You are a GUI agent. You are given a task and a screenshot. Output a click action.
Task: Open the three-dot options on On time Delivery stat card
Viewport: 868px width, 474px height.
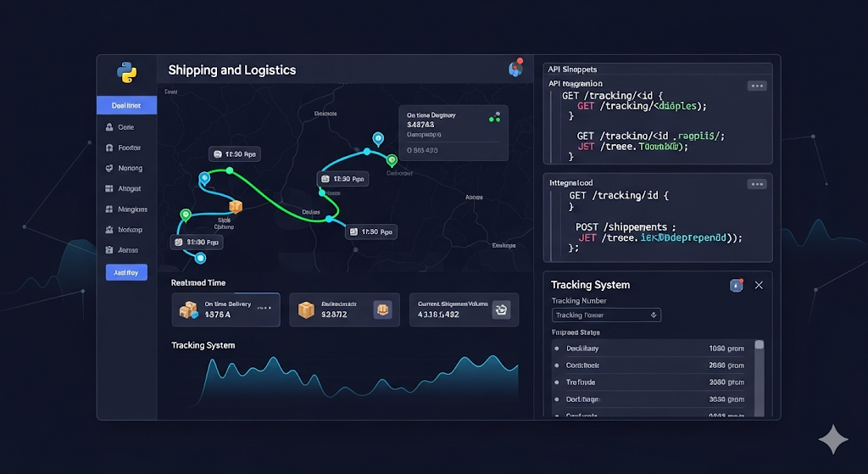point(264,307)
